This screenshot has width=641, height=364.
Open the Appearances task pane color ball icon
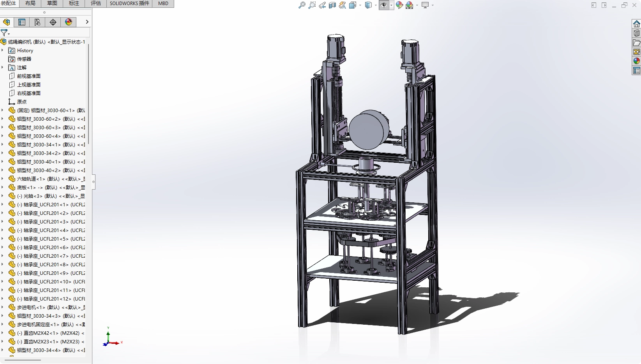[x=637, y=61]
